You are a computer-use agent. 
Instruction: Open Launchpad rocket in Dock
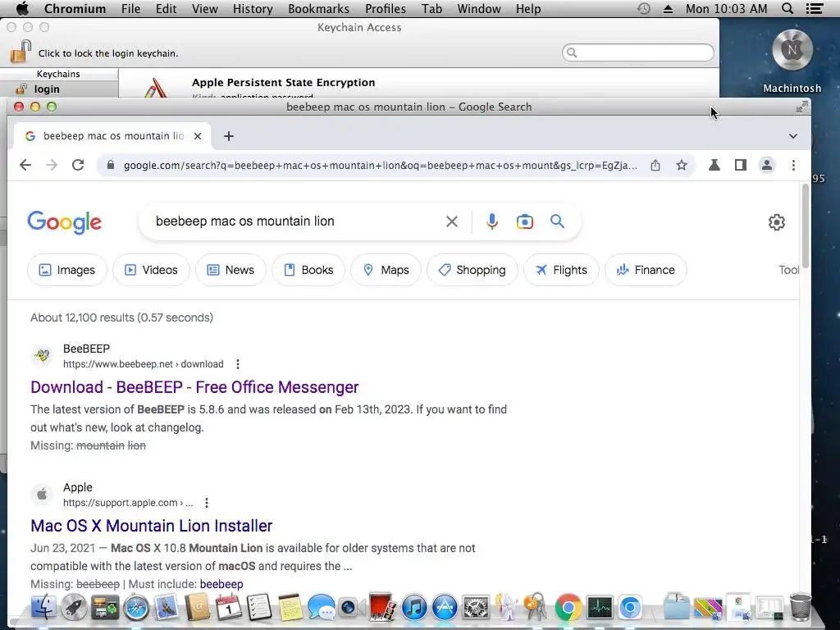74,608
